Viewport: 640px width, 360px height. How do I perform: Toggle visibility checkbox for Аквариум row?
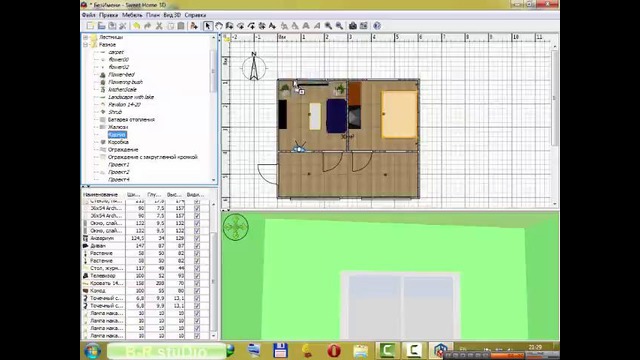197,238
